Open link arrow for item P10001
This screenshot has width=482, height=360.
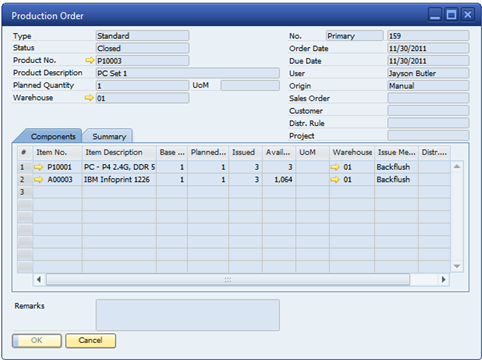coord(39,167)
